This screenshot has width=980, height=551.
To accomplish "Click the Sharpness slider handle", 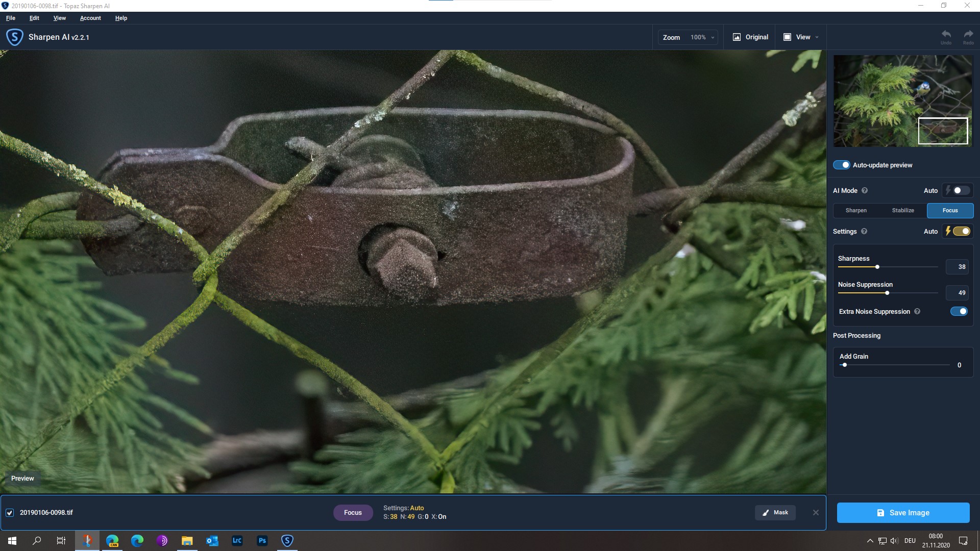I will pos(877,267).
